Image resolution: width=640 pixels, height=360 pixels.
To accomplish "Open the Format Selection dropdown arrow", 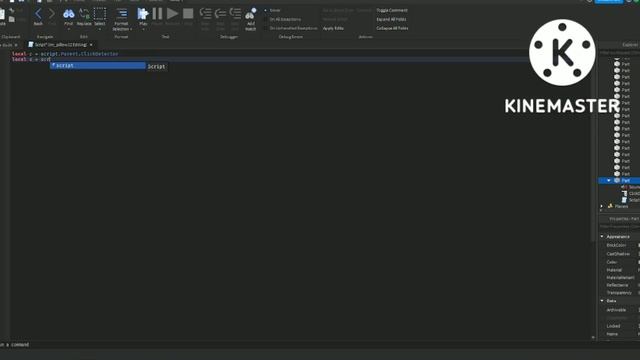I will [131, 29].
